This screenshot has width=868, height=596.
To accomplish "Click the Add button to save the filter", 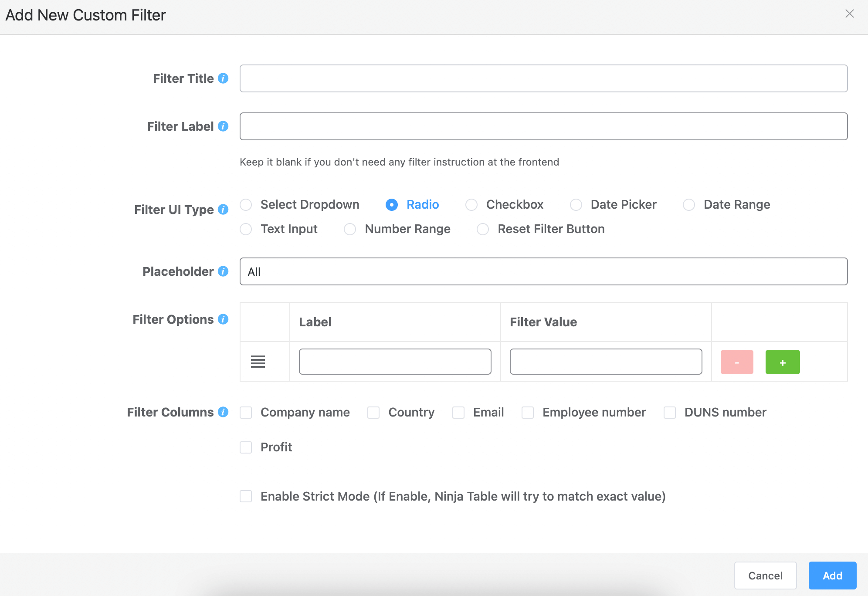I will pyautogui.click(x=832, y=575).
